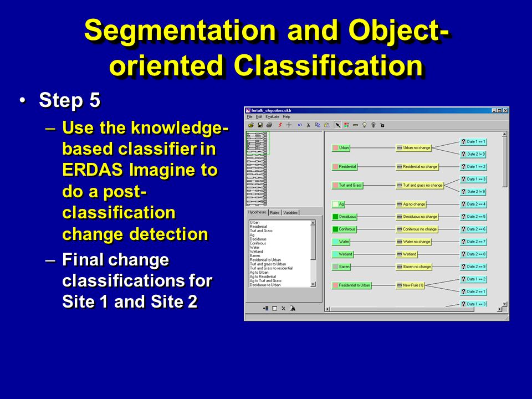Screen dimensions: 532x399
Task: Select 'Residential to Urban' in Hypotheses list
Action: (x=265, y=260)
